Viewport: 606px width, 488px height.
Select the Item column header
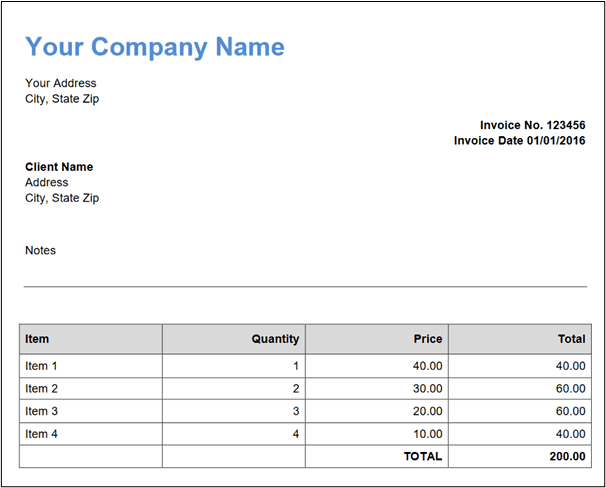pyautogui.click(x=37, y=339)
